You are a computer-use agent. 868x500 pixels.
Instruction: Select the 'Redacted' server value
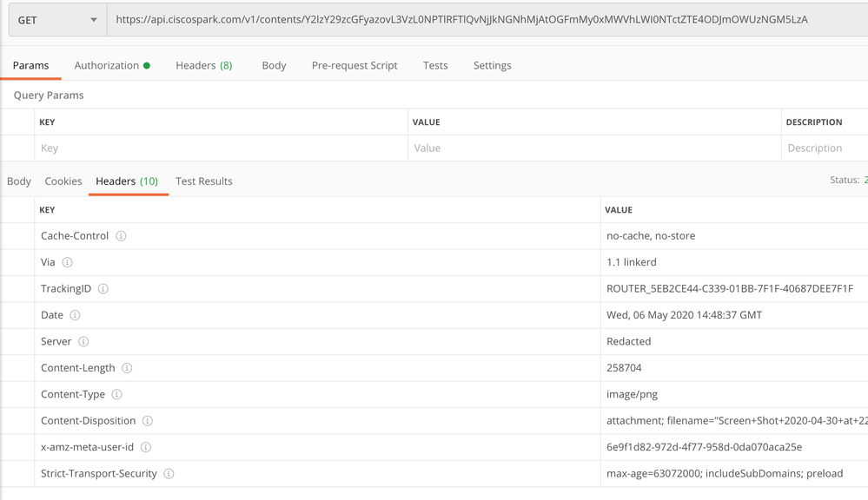[629, 342]
